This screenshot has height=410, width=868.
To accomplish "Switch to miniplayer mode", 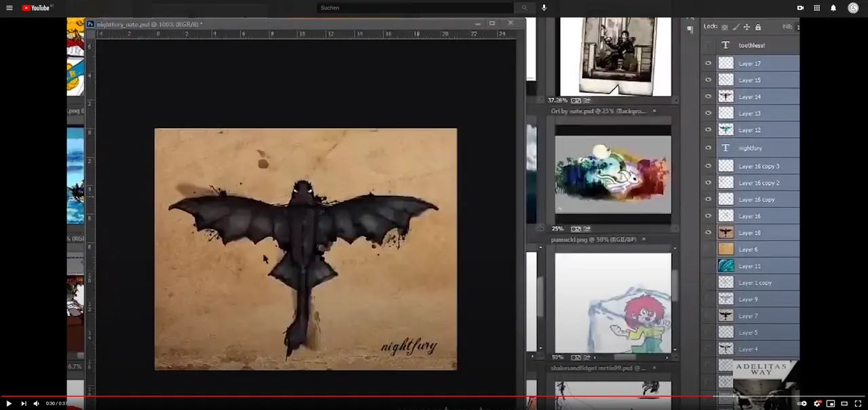I will click(x=831, y=403).
